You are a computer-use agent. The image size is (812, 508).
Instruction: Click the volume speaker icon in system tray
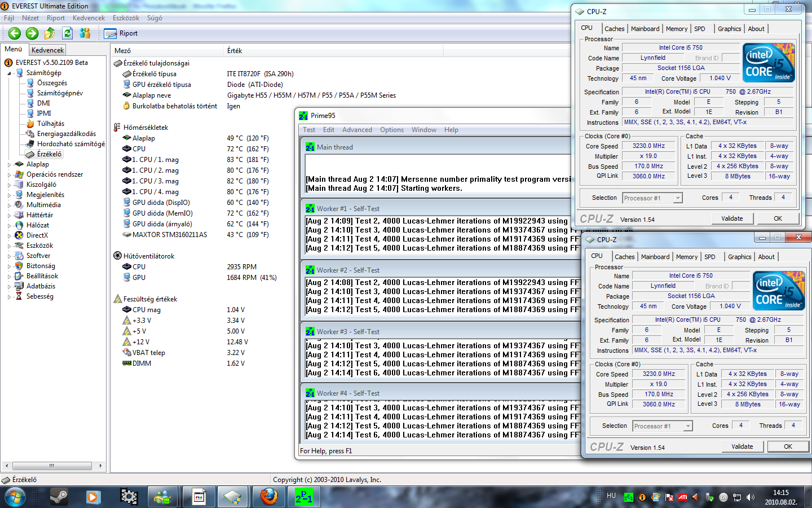750,497
